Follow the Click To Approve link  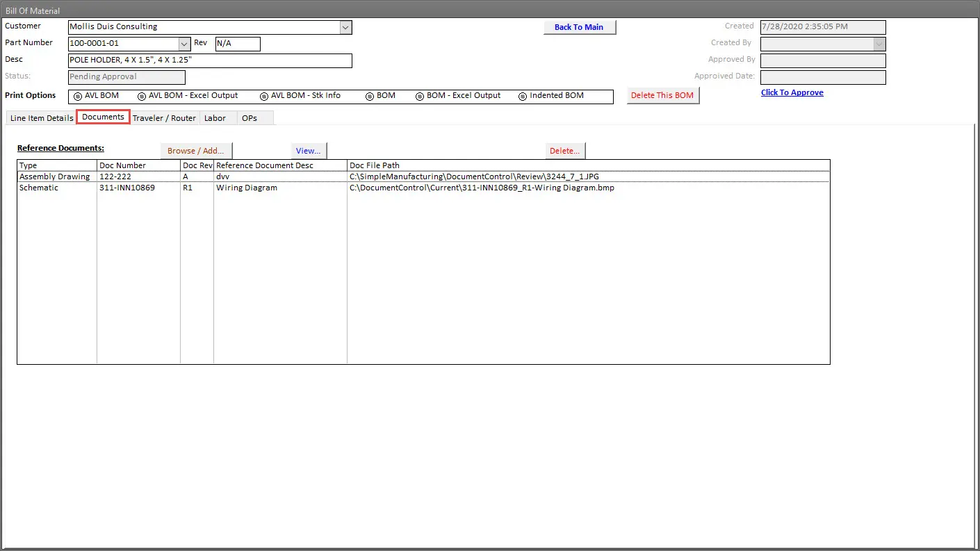click(792, 93)
